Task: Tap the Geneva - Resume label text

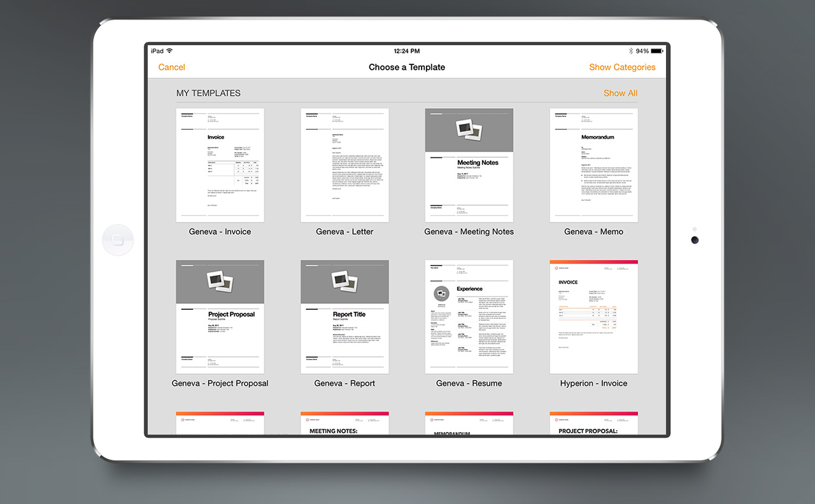Action: coord(469,383)
